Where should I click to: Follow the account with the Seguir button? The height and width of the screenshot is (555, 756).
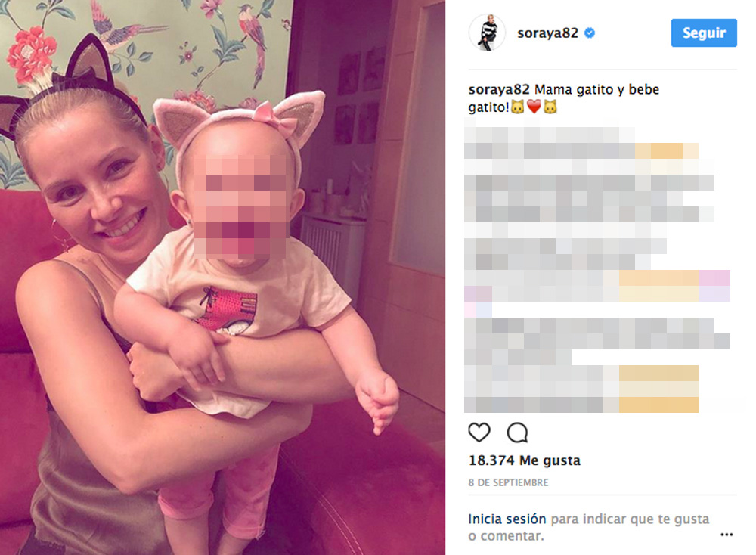pos(704,33)
